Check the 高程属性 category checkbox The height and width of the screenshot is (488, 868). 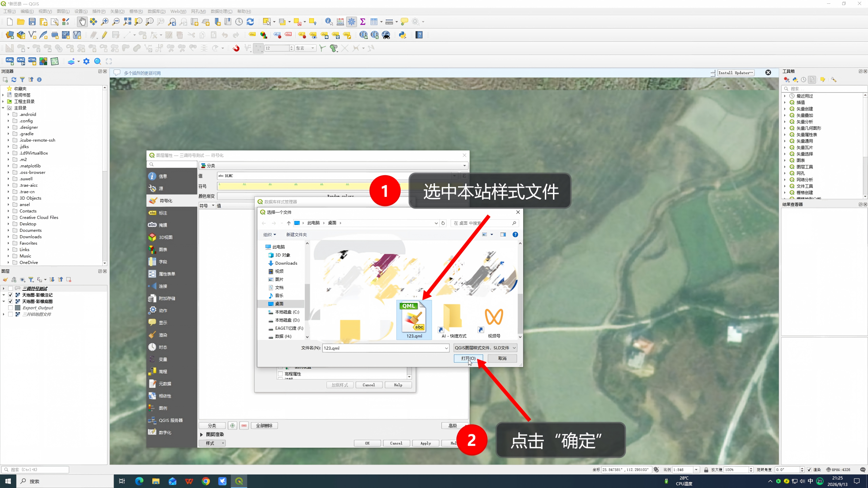coord(280,374)
